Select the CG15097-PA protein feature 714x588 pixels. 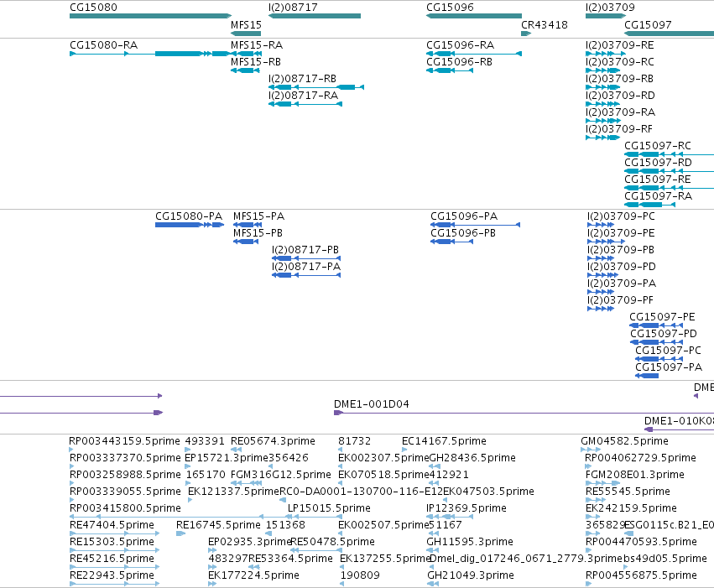click(669, 367)
